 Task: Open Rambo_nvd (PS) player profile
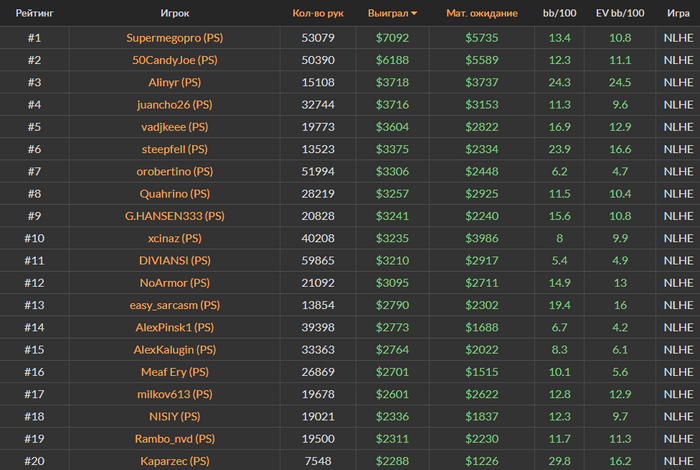tap(175, 439)
